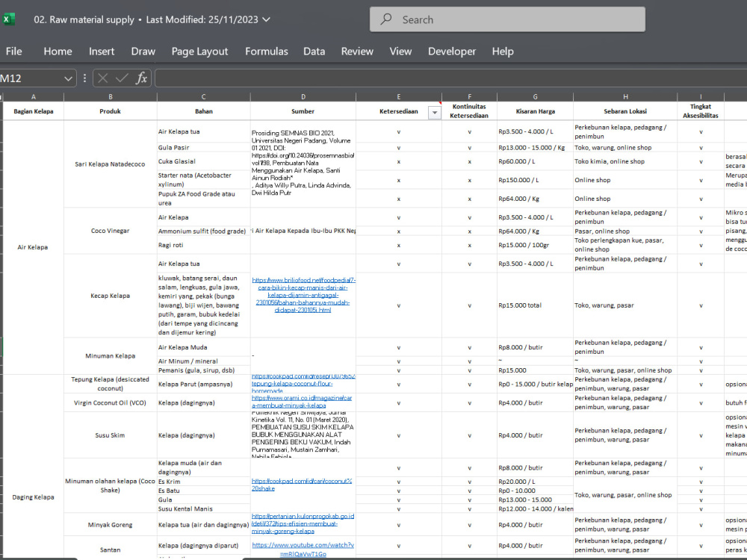Screen dimensions: 747x560
Task: Select column G header
Action: tap(535, 96)
